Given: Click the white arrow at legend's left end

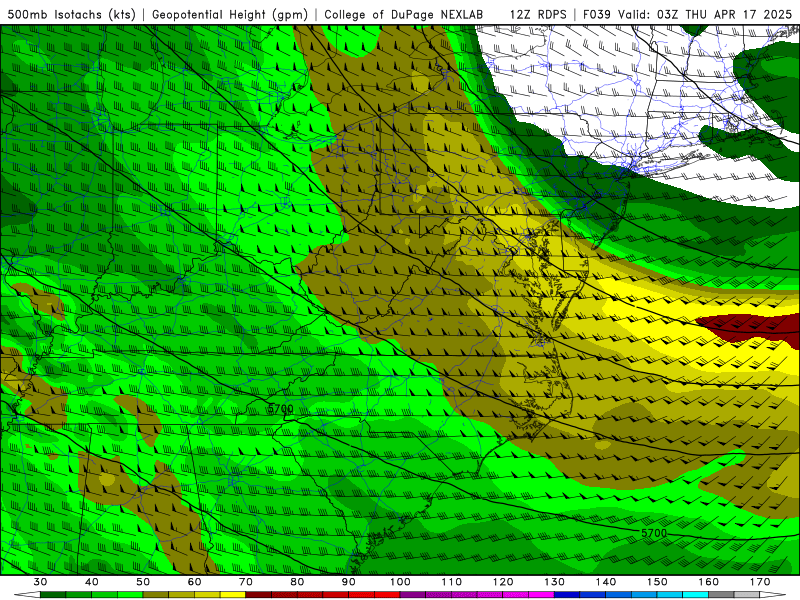Looking at the screenshot, I should tap(27, 595).
